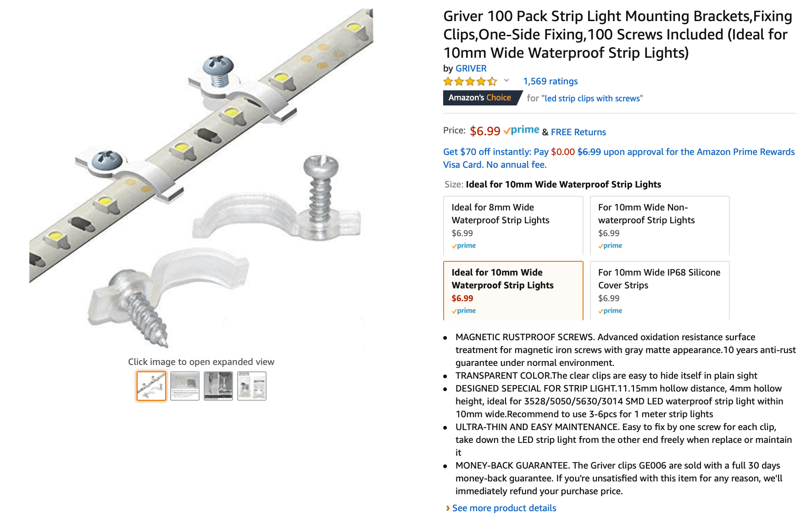
Task: Select Ideal for 10mm Wide Waterproof option
Action: tap(513, 291)
